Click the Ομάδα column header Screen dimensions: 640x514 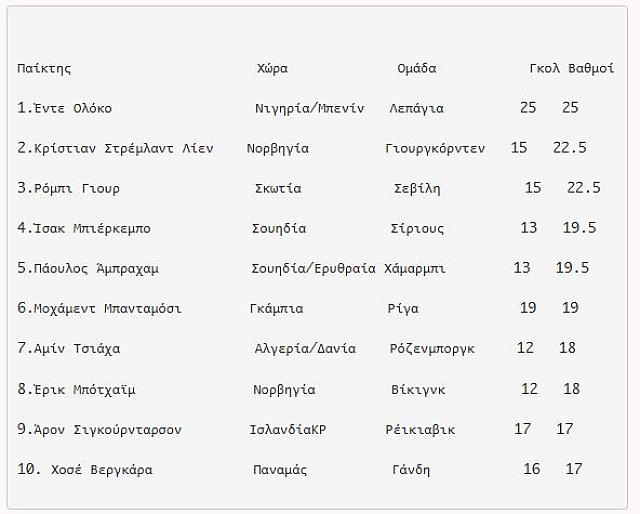(x=417, y=68)
